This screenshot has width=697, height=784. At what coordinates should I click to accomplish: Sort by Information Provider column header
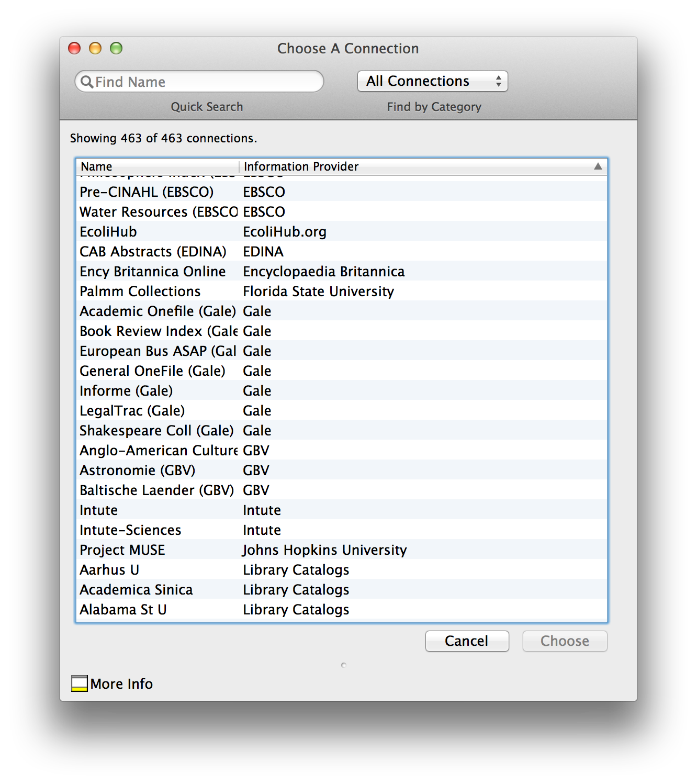pos(423,166)
